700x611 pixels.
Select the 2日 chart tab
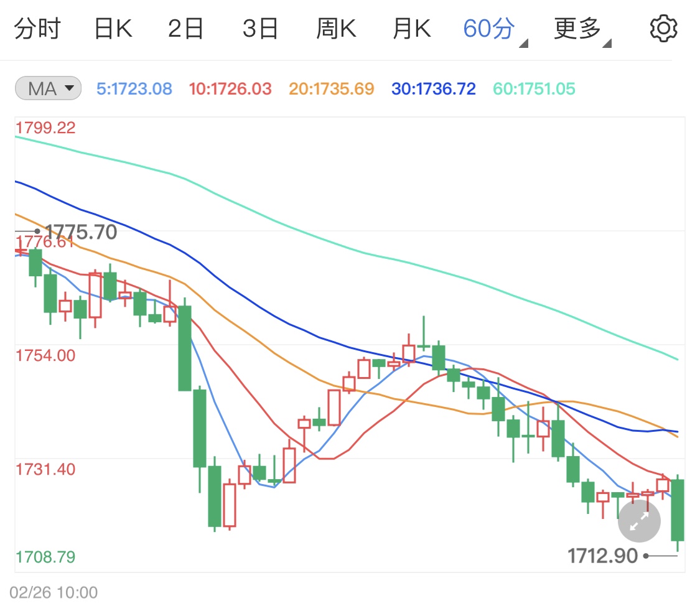[185, 29]
